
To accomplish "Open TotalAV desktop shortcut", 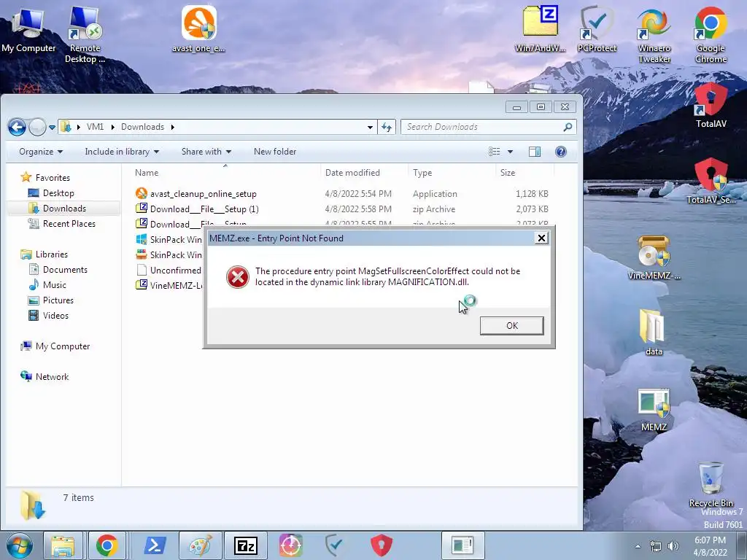I will (711, 106).
